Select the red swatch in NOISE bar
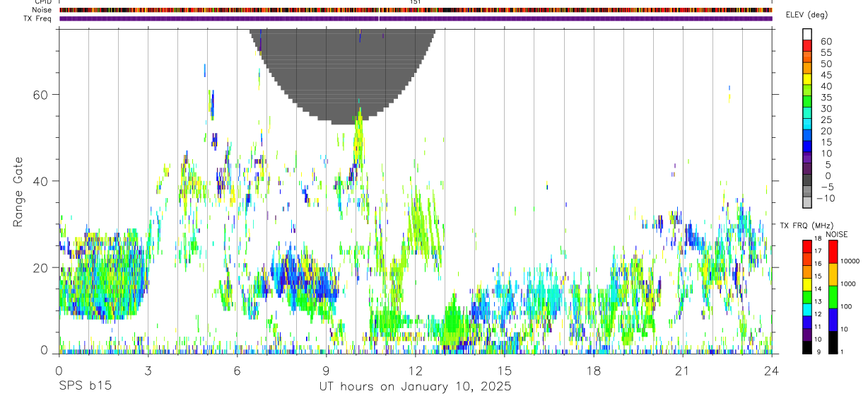 [833, 252]
